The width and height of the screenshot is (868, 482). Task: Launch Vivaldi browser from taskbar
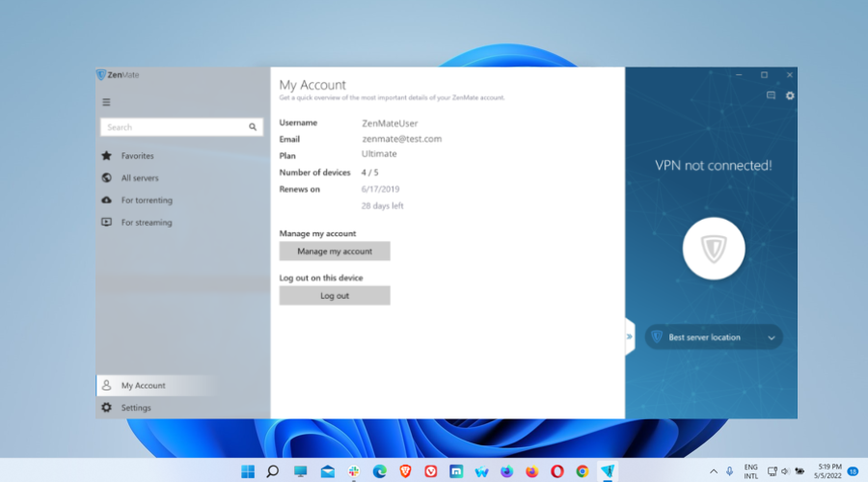pos(431,471)
